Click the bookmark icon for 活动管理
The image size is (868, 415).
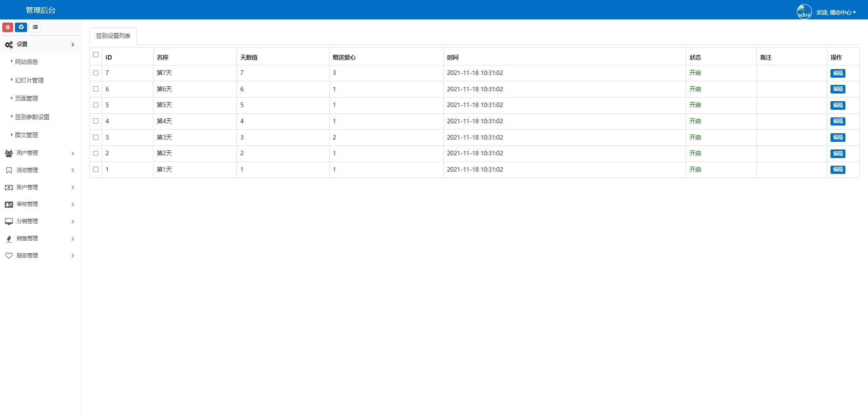click(9, 170)
